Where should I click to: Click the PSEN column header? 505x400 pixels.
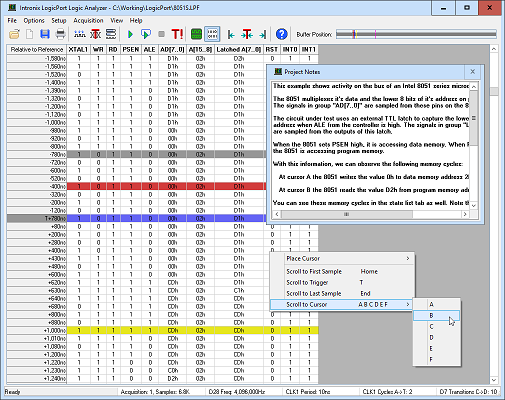tap(130, 49)
